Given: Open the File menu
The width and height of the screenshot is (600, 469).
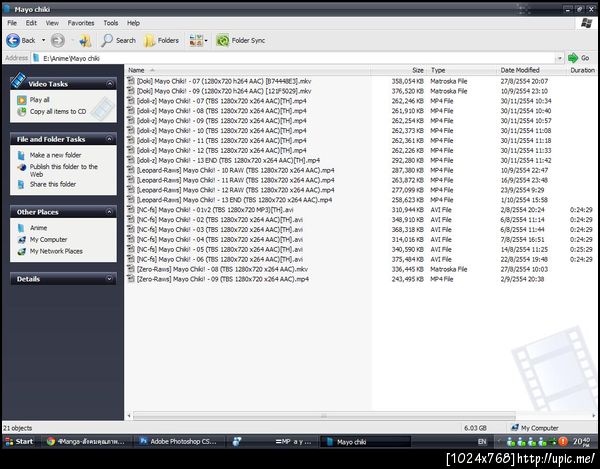Looking at the screenshot, I should [x=12, y=23].
